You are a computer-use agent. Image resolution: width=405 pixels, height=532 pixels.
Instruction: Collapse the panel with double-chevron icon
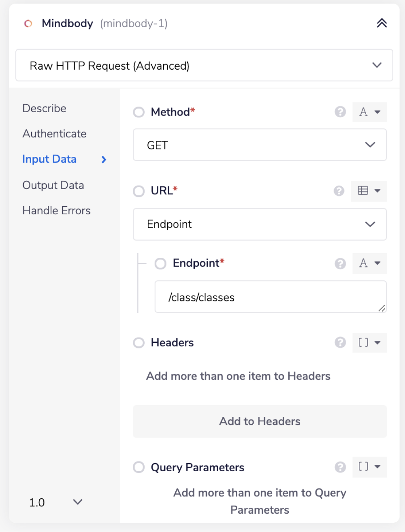tap(382, 23)
